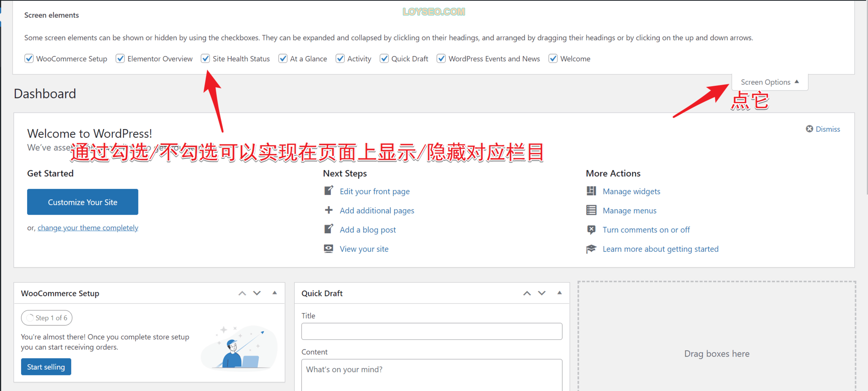The height and width of the screenshot is (391, 868).
Task: Open Add additional pages link
Action: point(377,210)
